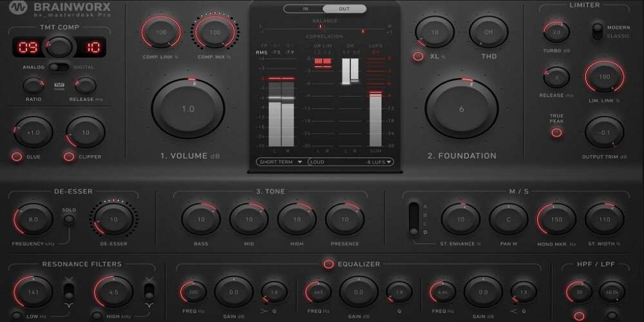This screenshot has width=644, height=322.
Task: Click the GAIN dB knob beside 200 Hz
Action: (x=234, y=292)
